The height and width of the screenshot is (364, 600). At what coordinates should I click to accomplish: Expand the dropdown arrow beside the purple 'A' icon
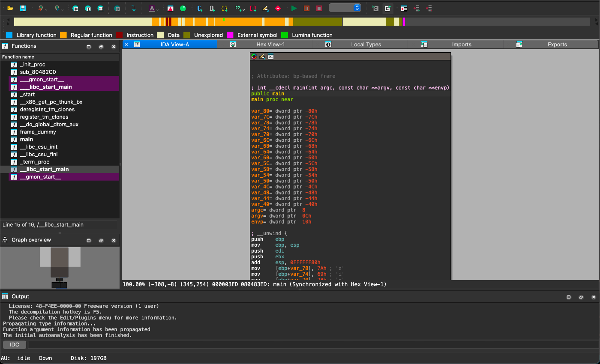coord(158,9)
